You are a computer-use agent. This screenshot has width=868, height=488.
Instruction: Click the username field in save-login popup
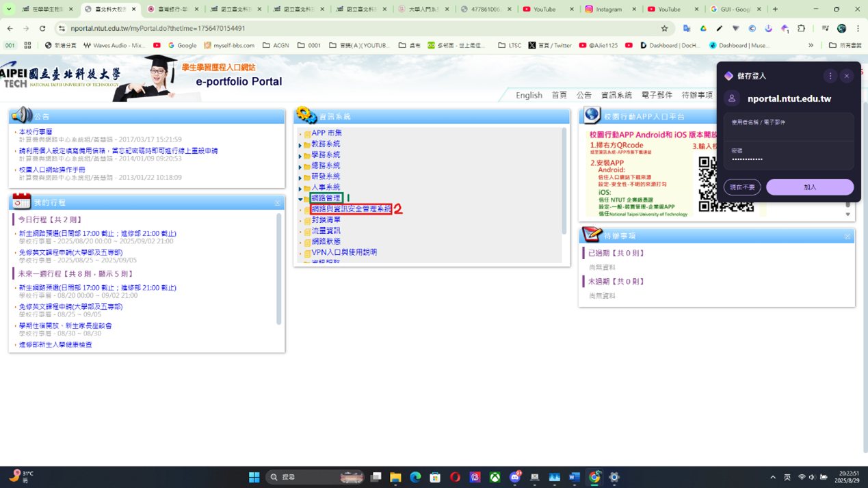click(788, 128)
